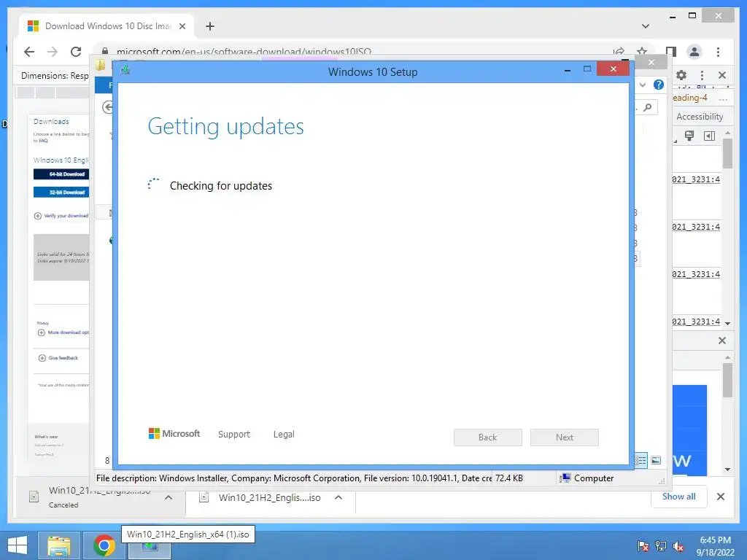Collapse the File Explorer ribbon chevron

pyautogui.click(x=643, y=85)
